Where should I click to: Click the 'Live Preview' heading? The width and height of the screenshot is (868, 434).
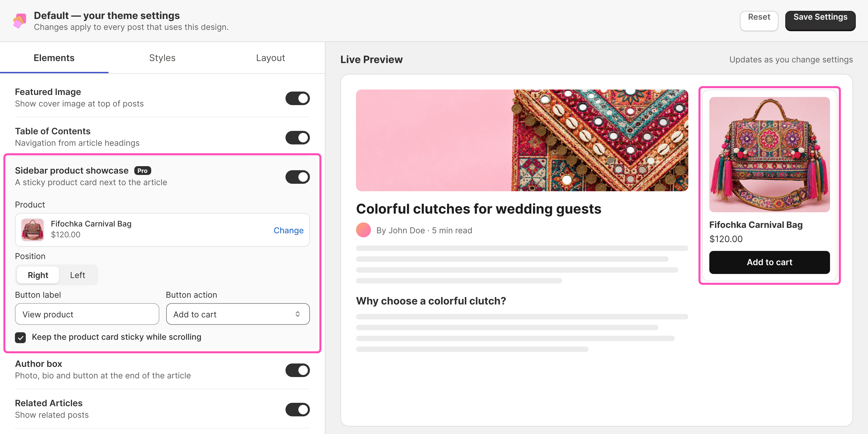click(371, 59)
